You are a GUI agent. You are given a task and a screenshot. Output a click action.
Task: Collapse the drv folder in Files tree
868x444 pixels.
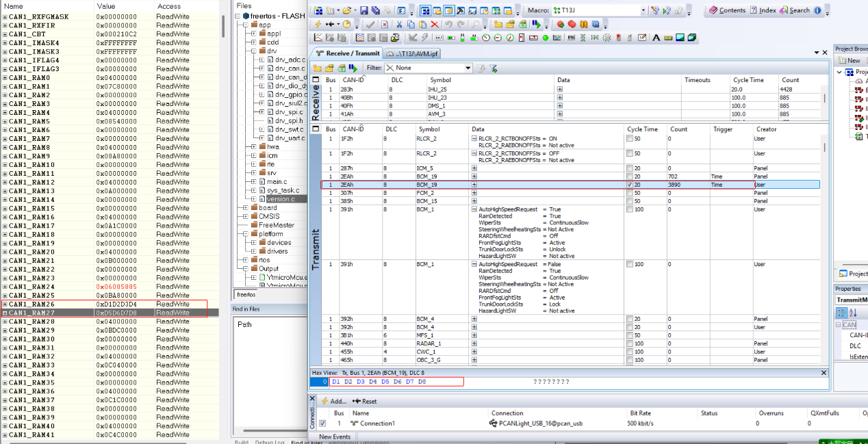coord(253,51)
